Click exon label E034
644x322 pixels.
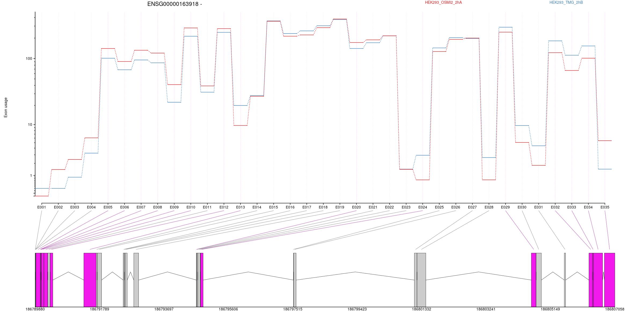[588, 207]
